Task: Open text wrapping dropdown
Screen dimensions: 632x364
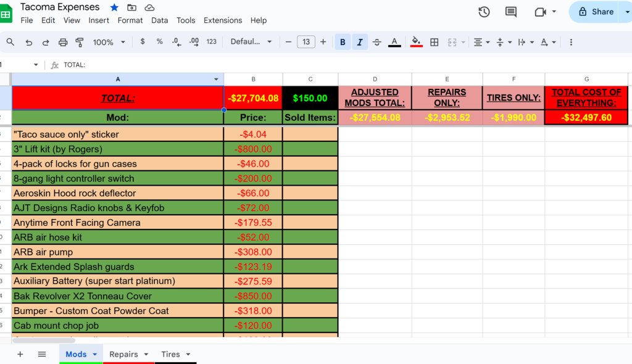Action: pos(526,42)
